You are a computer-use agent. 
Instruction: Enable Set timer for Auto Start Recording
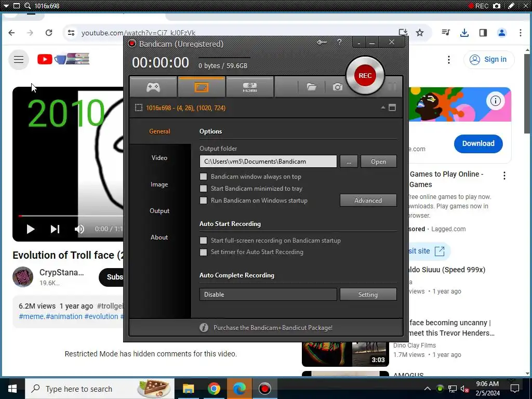[x=203, y=252]
